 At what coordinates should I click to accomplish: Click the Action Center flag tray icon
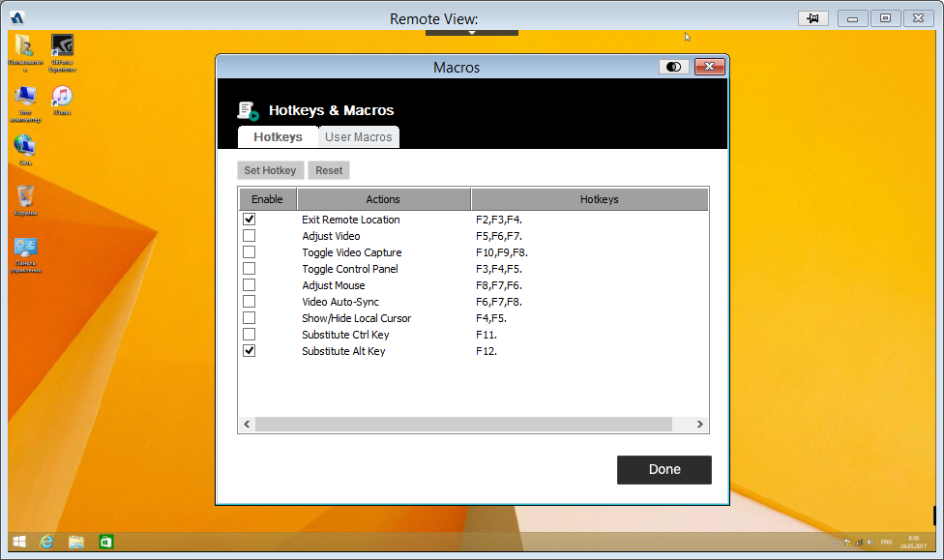(847, 542)
